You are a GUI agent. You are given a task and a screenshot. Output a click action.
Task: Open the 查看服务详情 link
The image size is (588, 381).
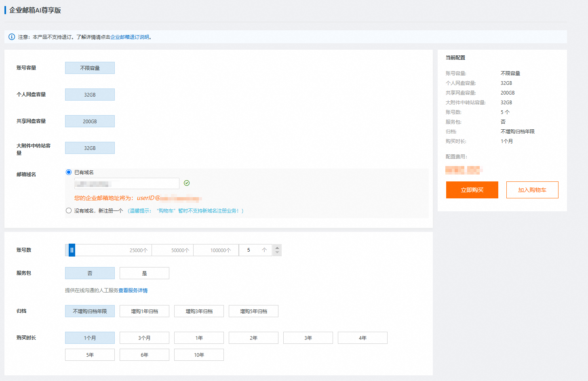(x=133, y=290)
